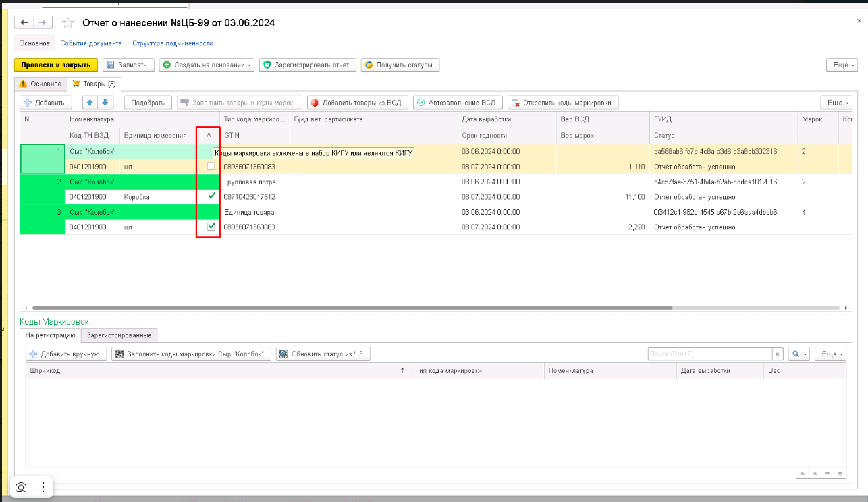Screen dimensions: 868x502
Task: Click Подобрать button
Action: 148,103
